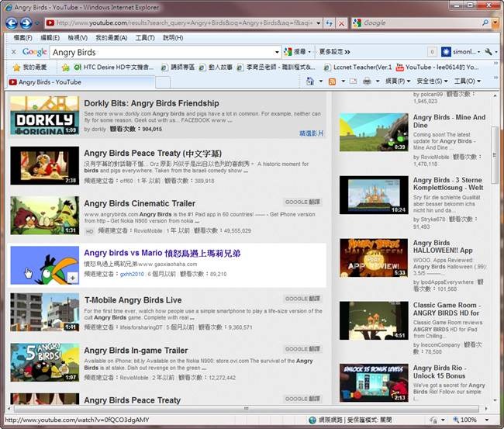This screenshot has width=504, height=429.
Task: Open the 編輯(E) Edit menu
Action: click(x=50, y=38)
